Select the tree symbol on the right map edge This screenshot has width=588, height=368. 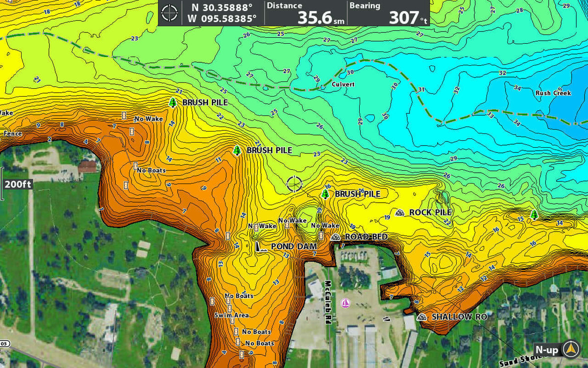(534, 214)
